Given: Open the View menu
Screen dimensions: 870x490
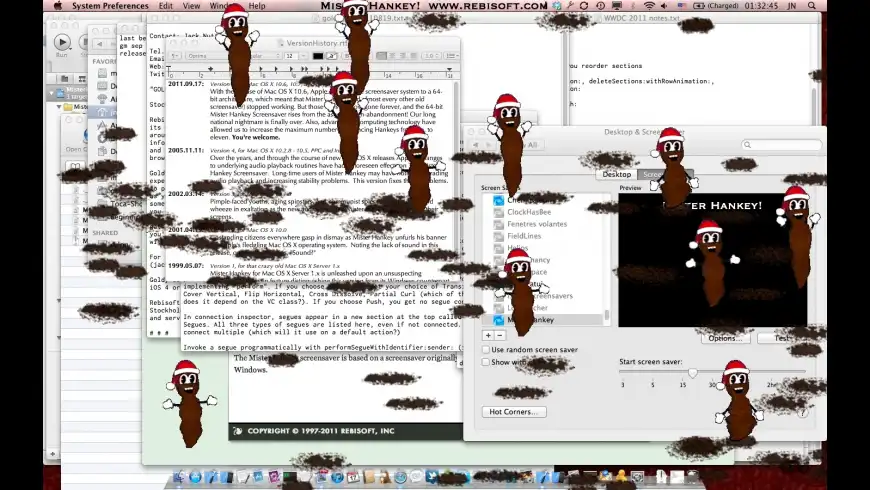Looking at the screenshot, I should [191, 6].
